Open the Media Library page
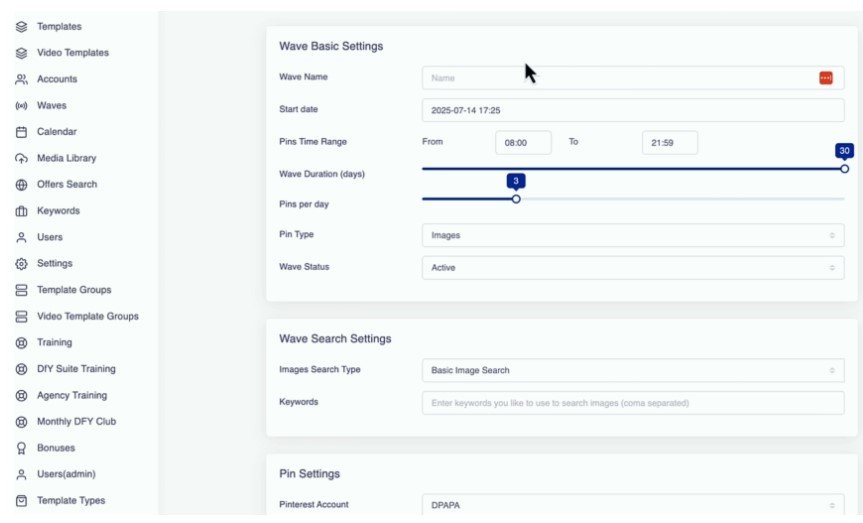The width and height of the screenshot is (863, 523). pos(66,158)
